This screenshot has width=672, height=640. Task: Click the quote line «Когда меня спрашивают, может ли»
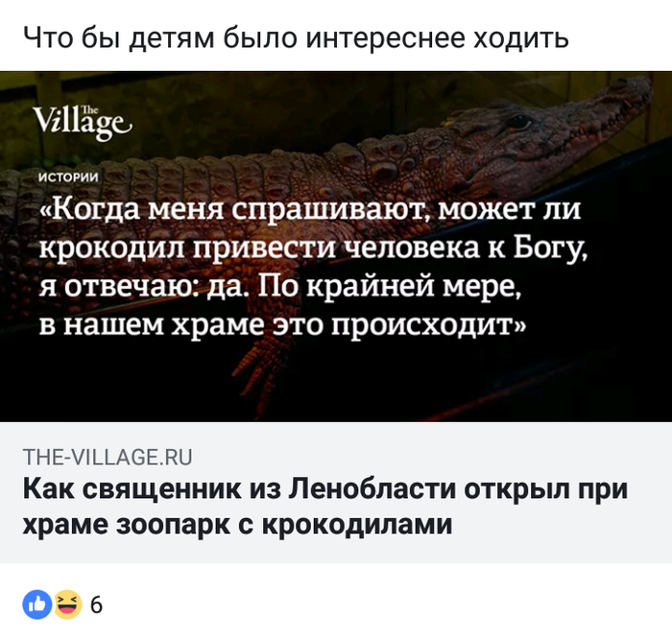coord(310,209)
